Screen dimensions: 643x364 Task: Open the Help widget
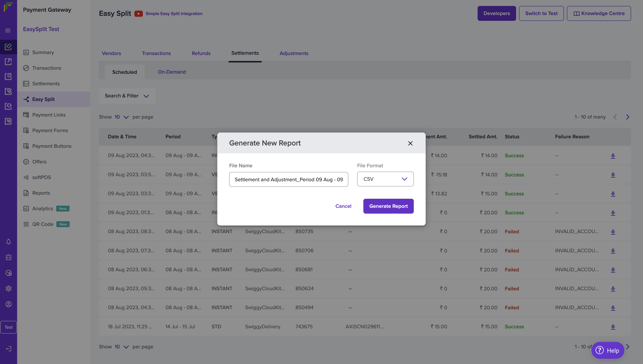point(607,350)
